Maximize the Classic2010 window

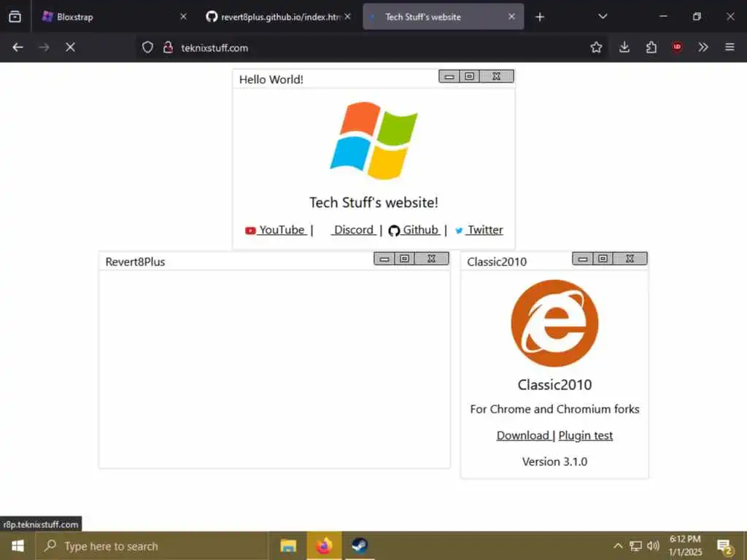click(x=603, y=259)
